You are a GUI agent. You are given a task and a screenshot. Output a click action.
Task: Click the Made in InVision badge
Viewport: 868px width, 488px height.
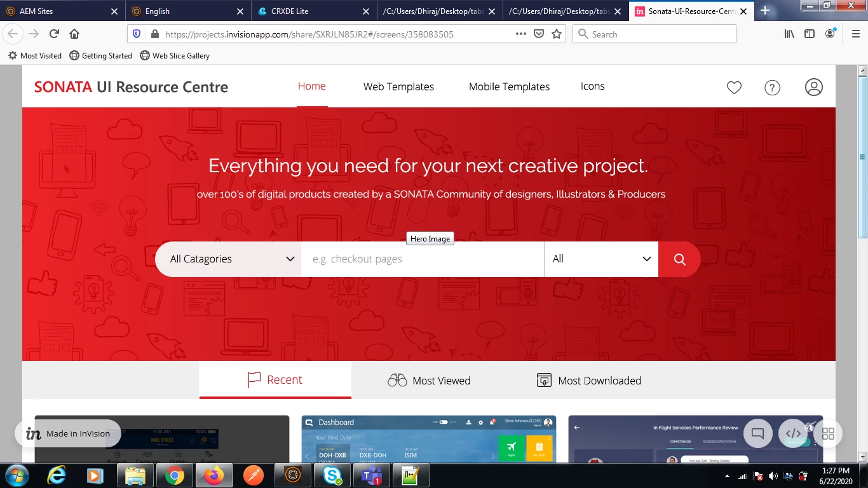[68, 434]
